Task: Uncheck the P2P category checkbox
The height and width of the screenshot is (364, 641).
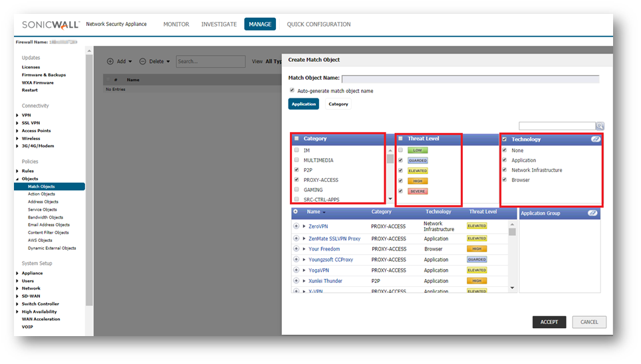Action: (x=297, y=170)
